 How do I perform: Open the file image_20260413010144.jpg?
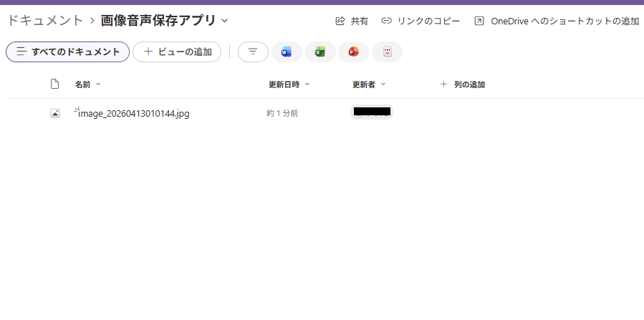pyautogui.click(x=133, y=113)
